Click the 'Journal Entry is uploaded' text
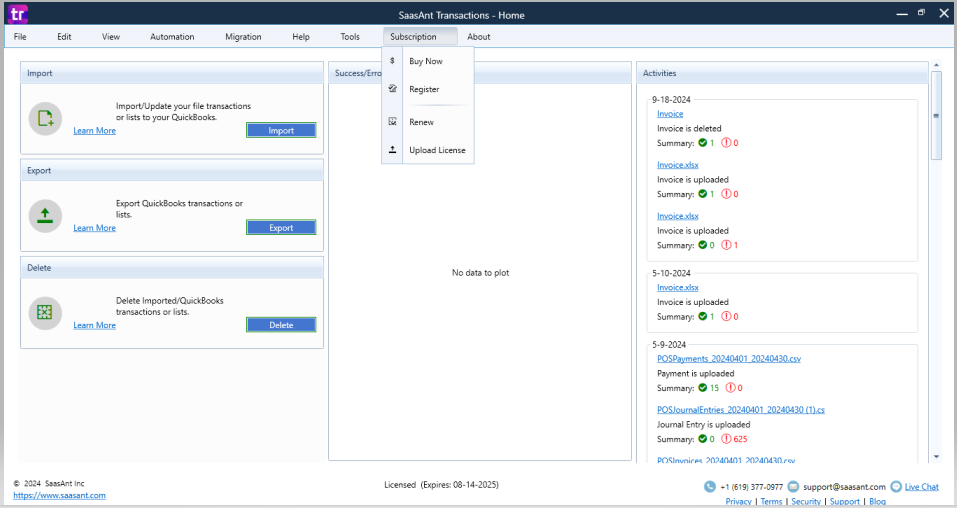This screenshot has width=957, height=508. 704,424
